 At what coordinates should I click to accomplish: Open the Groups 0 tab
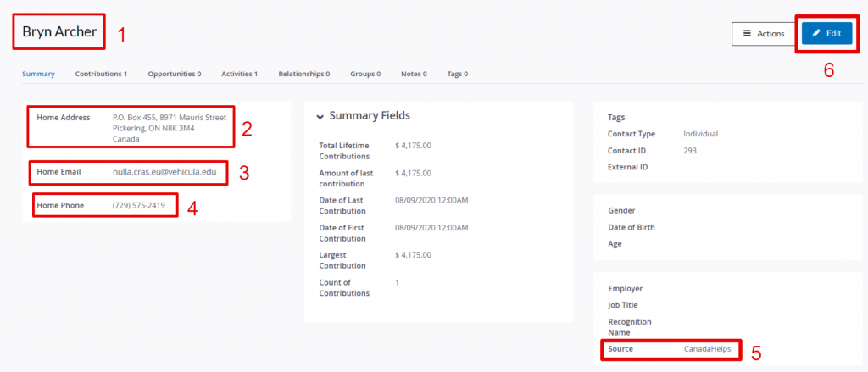pos(365,74)
